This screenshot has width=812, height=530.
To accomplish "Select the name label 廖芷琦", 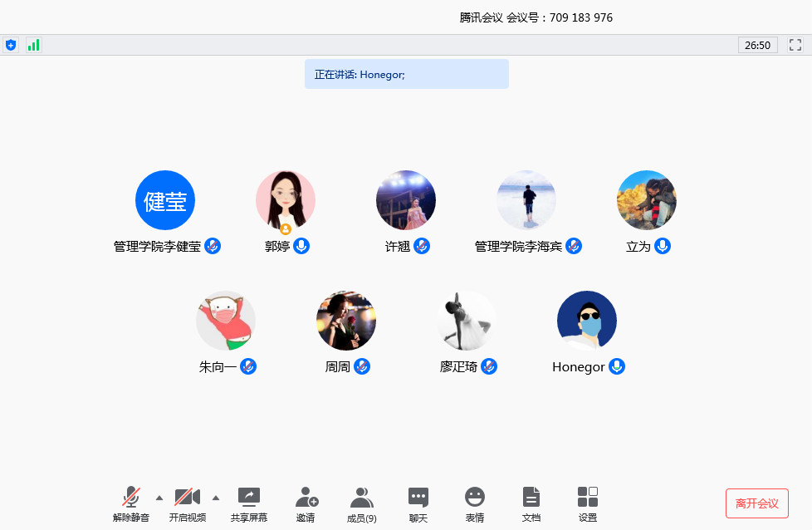I will point(458,367).
